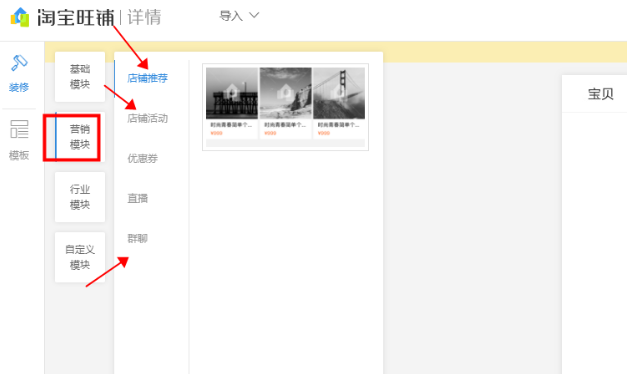
Task: Open the 模板 template layout icon
Action: (19, 129)
